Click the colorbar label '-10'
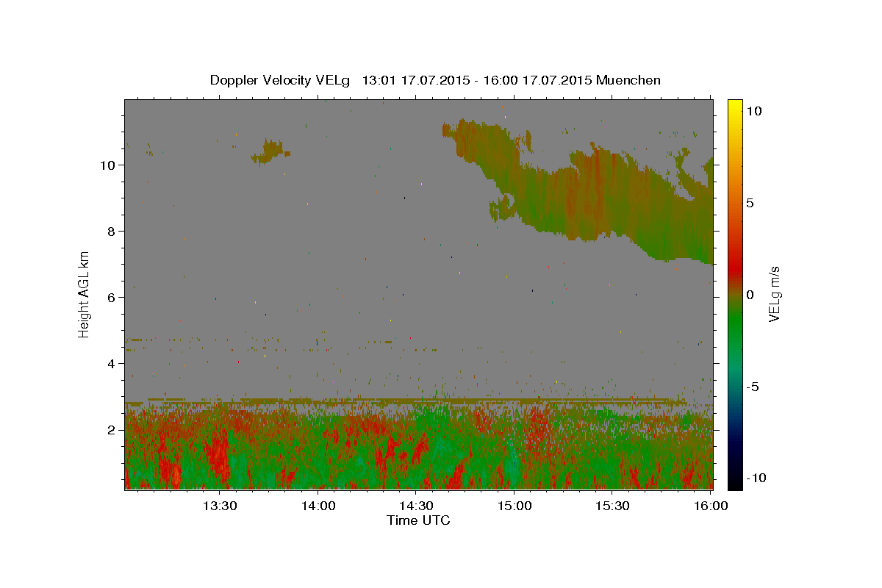 [756, 478]
